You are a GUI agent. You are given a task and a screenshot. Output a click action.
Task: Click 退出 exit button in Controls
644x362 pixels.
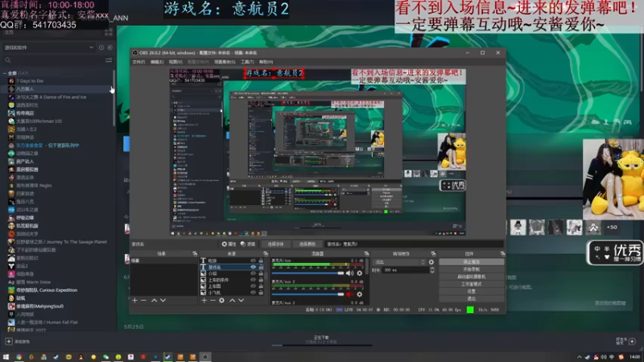[x=472, y=298]
